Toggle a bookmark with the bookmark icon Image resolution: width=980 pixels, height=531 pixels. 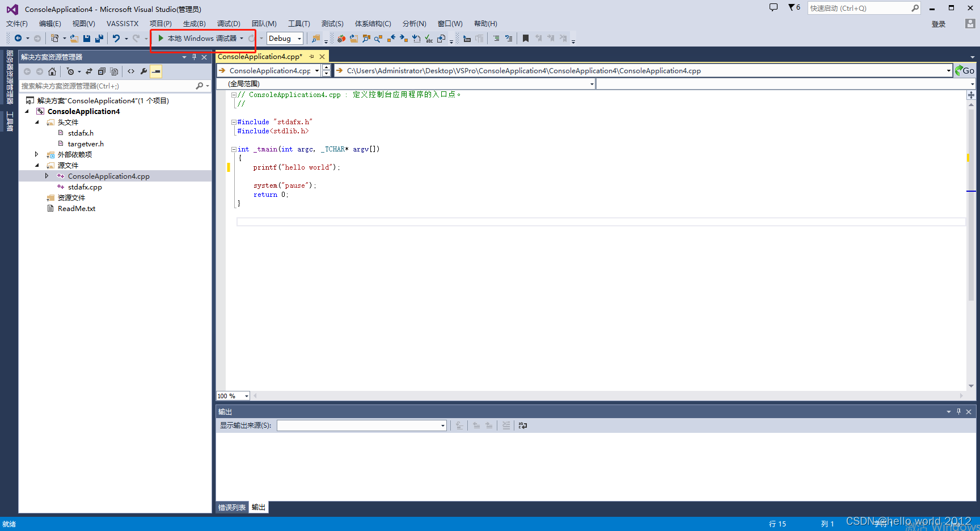pyautogui.click(x=526, y=39)
